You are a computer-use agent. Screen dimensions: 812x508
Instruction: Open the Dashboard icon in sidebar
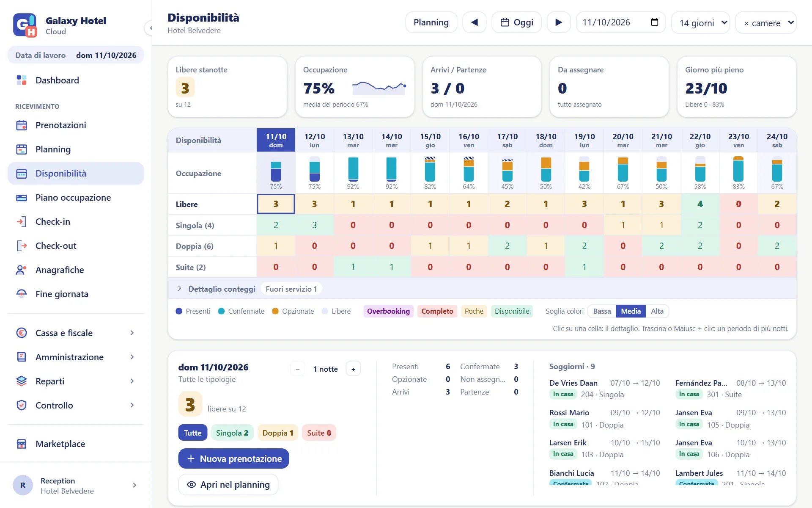(x=22, y=80)
